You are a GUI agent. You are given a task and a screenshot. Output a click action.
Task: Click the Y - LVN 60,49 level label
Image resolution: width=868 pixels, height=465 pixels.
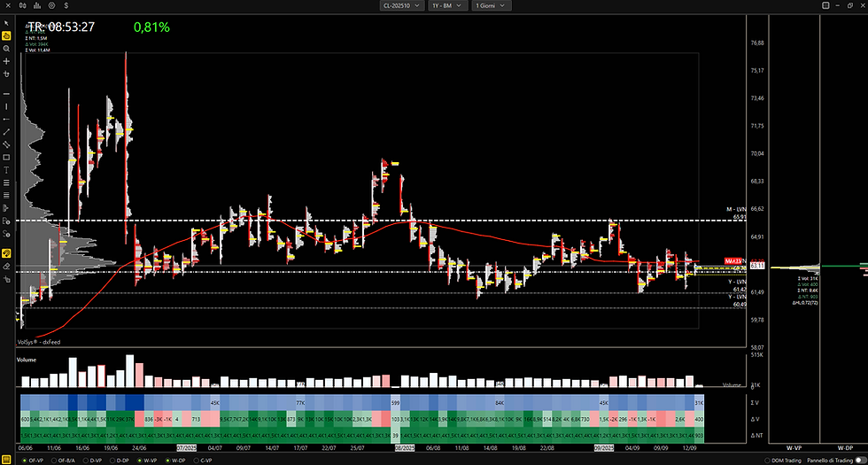tap(739, 300)
